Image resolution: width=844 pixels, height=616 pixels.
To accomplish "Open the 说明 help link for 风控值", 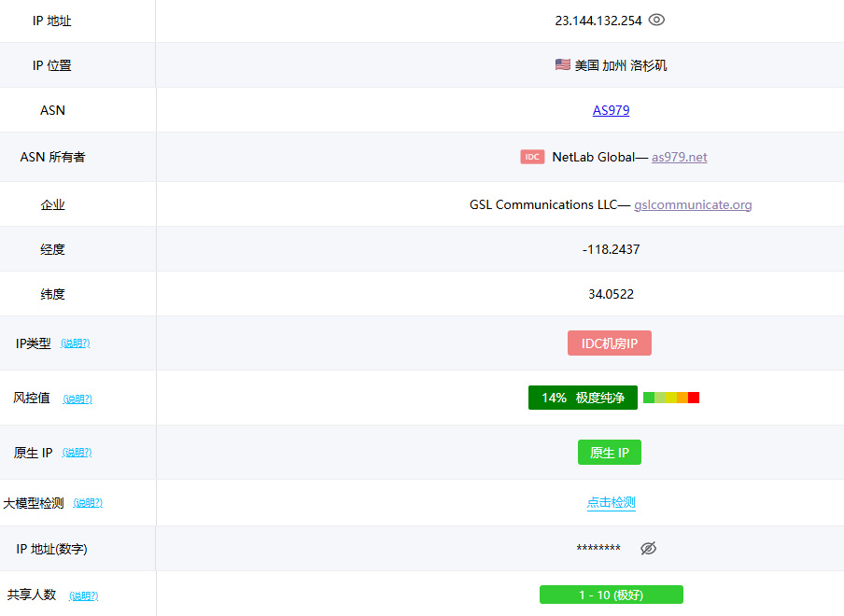I will point(77,399).
